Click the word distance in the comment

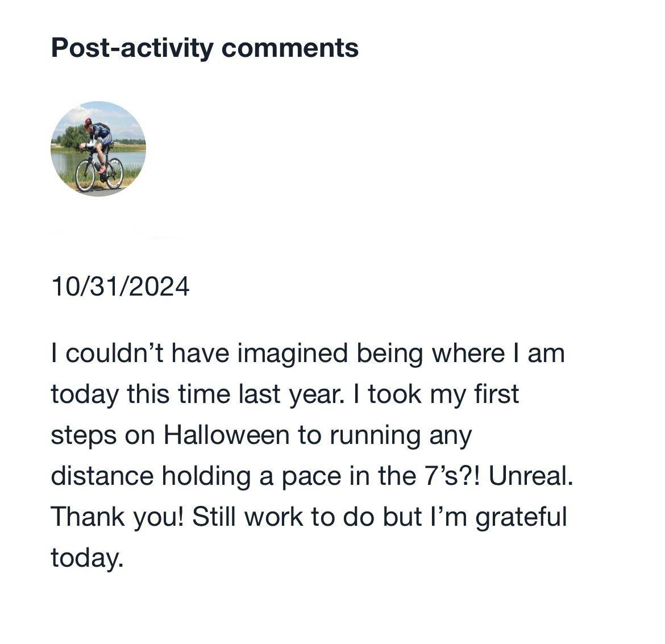point(102,476)
